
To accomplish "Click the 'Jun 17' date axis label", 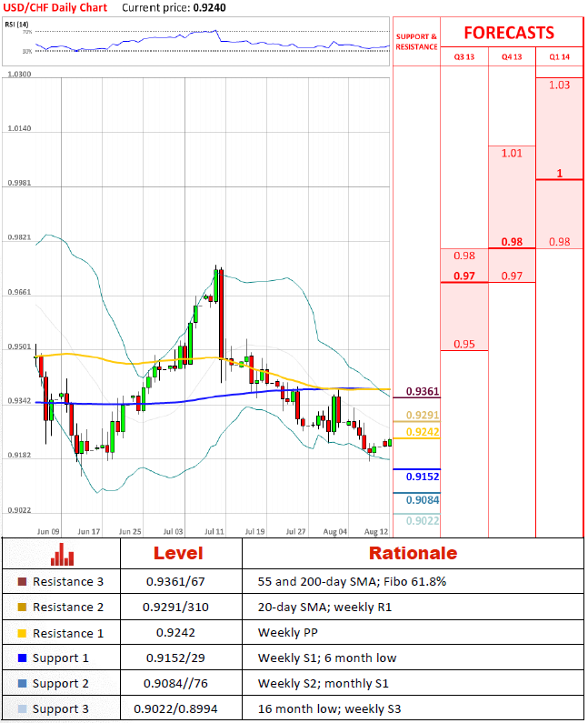I will point(88,531).
